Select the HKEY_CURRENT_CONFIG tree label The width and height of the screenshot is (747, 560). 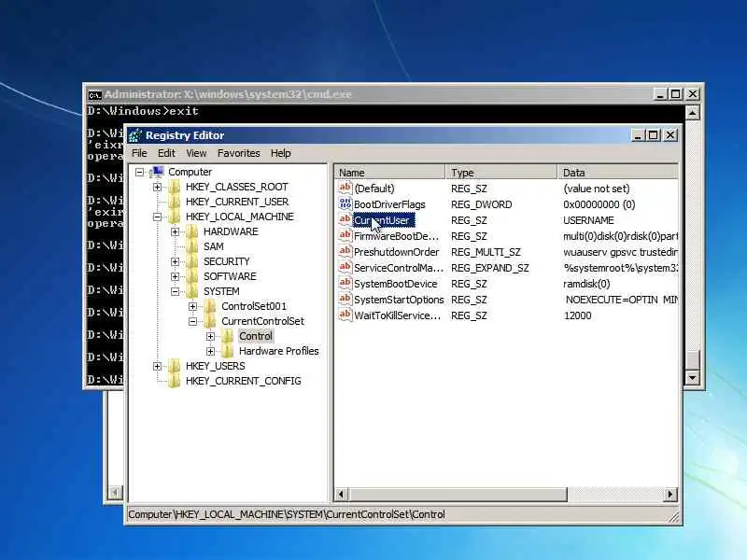[244, 381]
